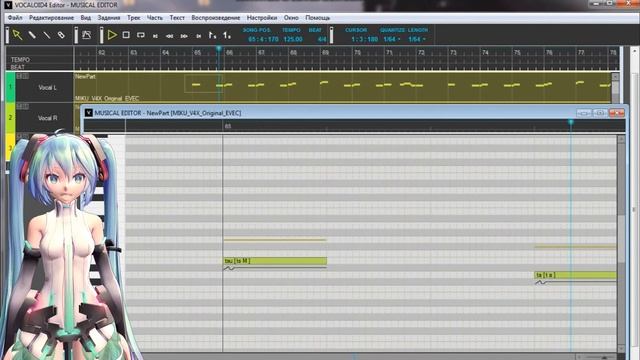Stop playback with the square Stop button
This screenshot has height=360, width=640.
coord(126,35)
